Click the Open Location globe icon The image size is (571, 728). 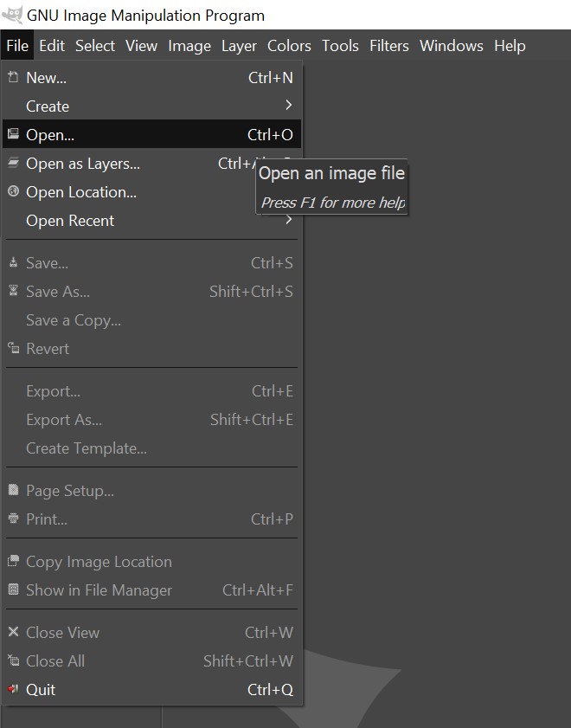pos(14,191)
